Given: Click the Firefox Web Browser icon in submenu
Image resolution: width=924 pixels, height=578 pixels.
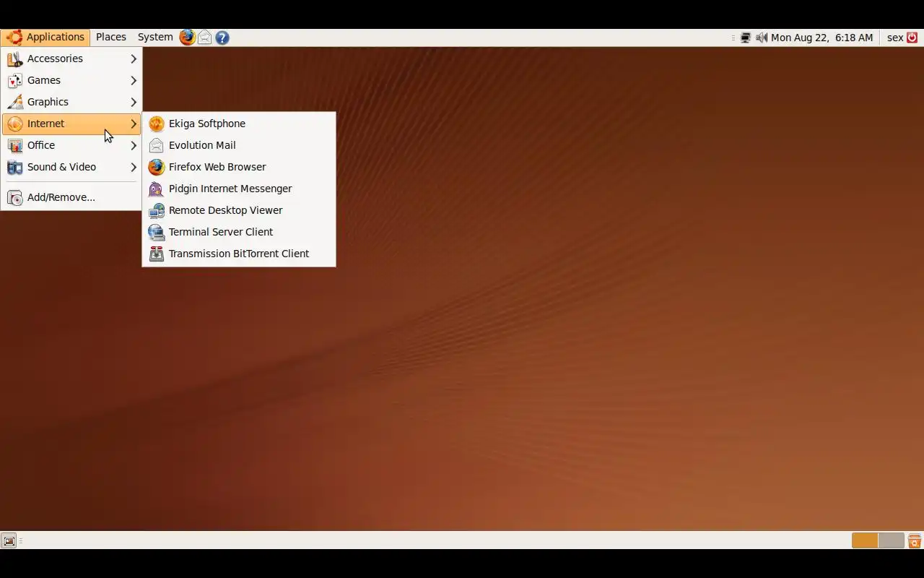Looking at the screenshot, I should coord(157,167).
